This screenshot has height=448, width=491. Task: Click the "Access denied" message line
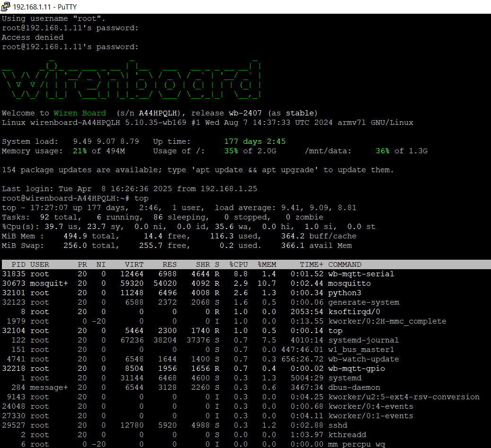click(33, 37)
